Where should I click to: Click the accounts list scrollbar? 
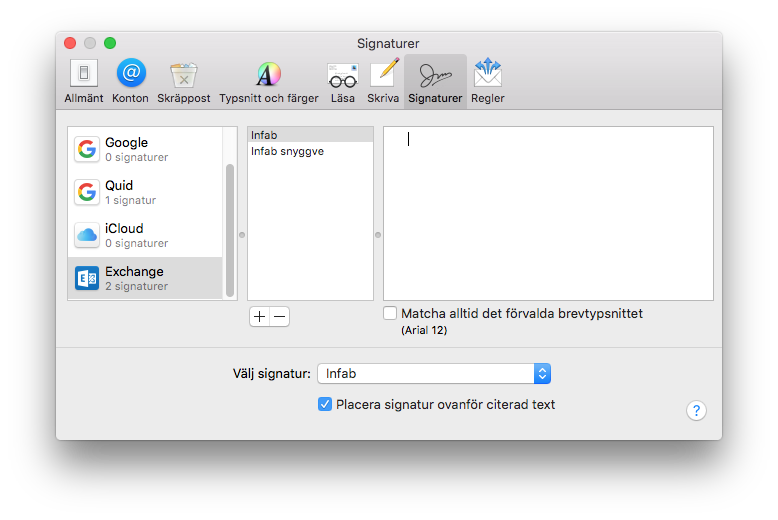pos(230,230)
